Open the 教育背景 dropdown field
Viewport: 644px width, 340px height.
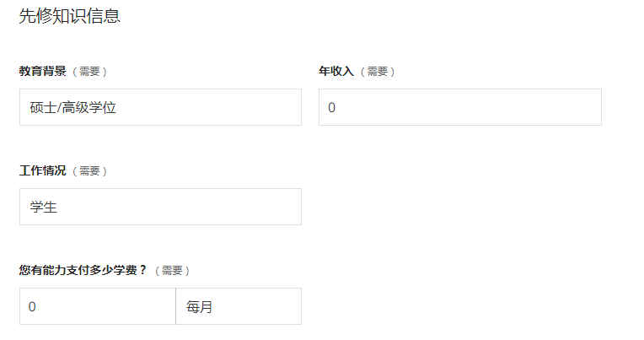(161, 107)
